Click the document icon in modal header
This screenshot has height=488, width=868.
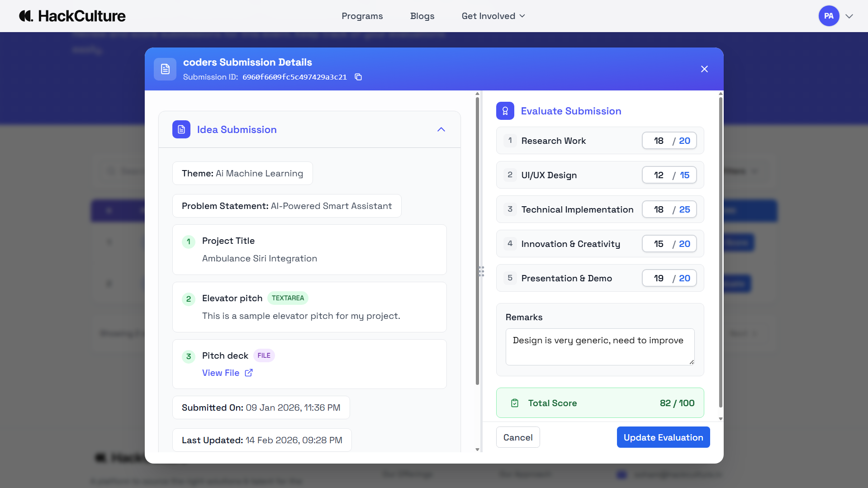pyautogui.click(x=165, y=69)
